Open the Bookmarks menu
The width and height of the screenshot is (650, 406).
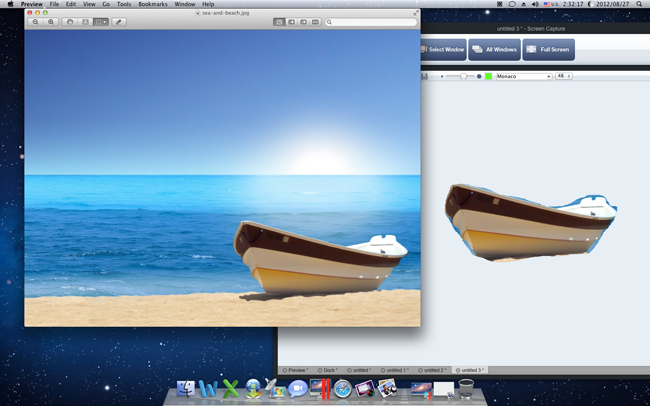(x=152, y=4)
